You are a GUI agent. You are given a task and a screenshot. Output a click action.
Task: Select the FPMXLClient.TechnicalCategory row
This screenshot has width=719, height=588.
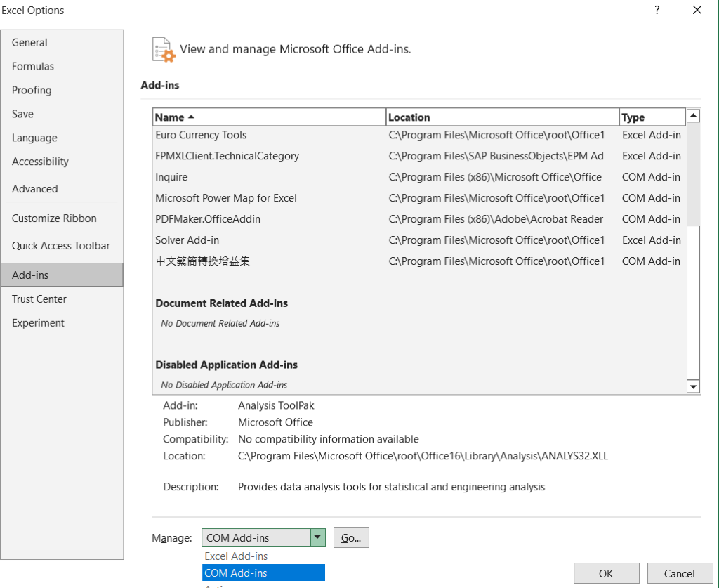click(419, 156)
